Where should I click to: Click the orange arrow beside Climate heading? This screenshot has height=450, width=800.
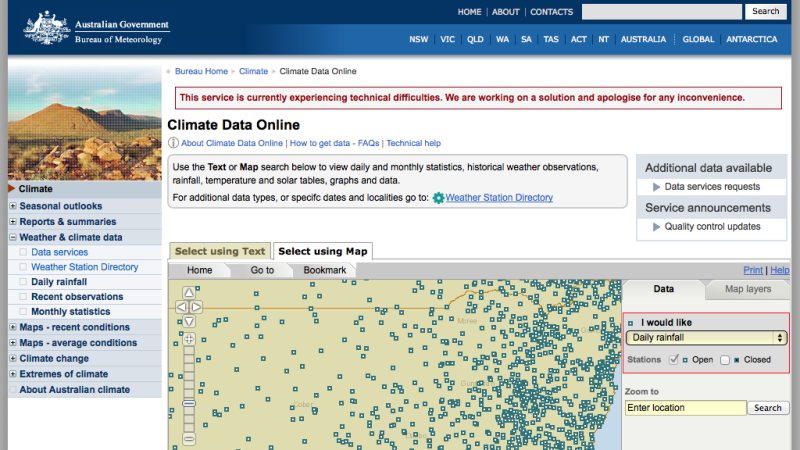12,189
